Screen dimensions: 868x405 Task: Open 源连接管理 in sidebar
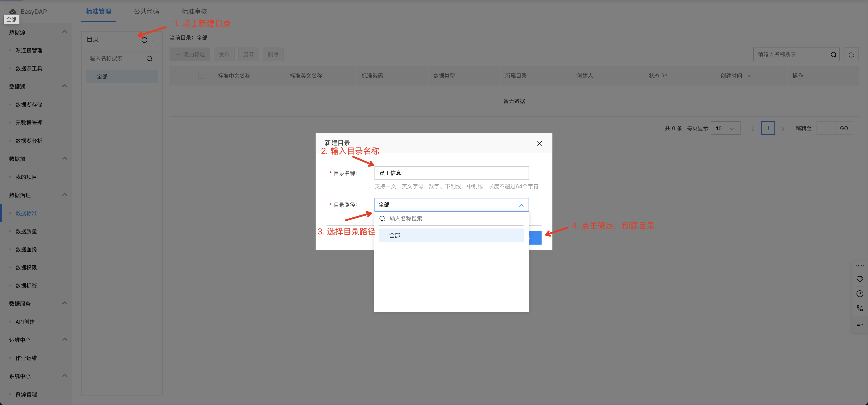pyautogui.click(x=29, y=50)
